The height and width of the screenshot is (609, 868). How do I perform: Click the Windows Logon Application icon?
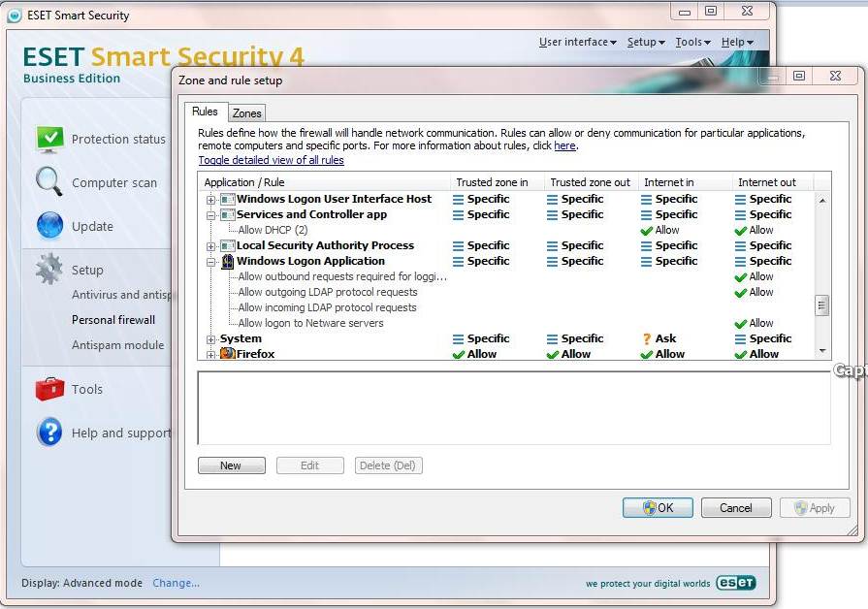(x=228, y=261)
